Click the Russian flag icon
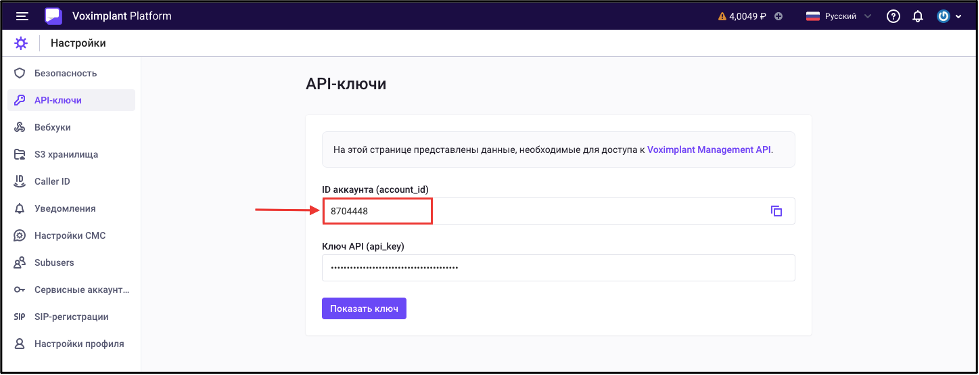The image size is (979, 375). click(812, 16)
